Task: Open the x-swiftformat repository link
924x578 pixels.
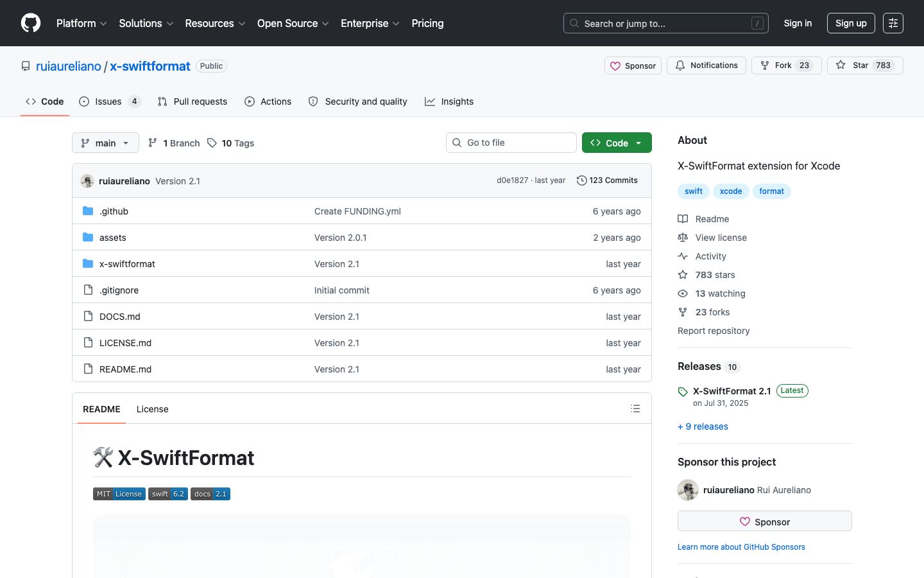Action: tap(150, 66)
